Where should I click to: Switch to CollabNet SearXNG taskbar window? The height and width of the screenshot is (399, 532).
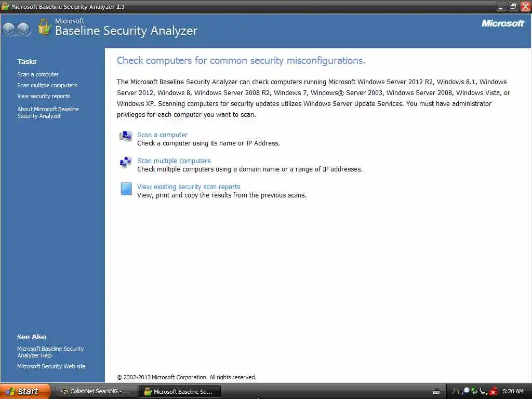coord(95,392)
